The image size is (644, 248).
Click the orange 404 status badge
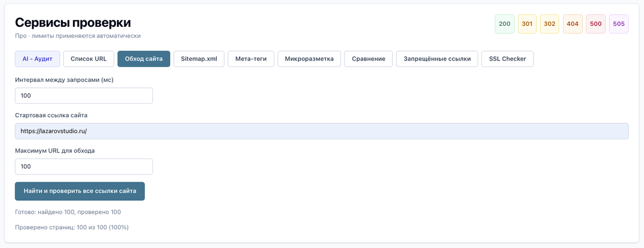click(x=573, y=24)
